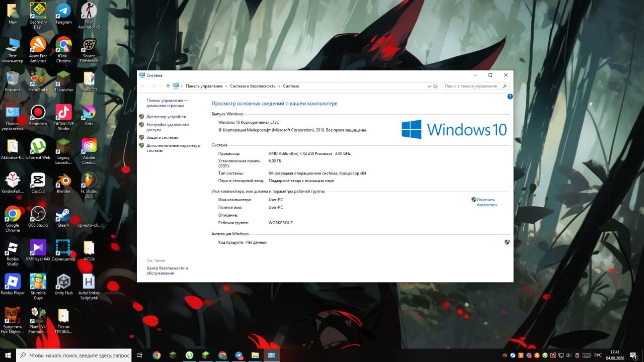Screen dimensions: 644x362
Task: Select the Roblox Player desktop icon
Action: click(x=13, y=284)
